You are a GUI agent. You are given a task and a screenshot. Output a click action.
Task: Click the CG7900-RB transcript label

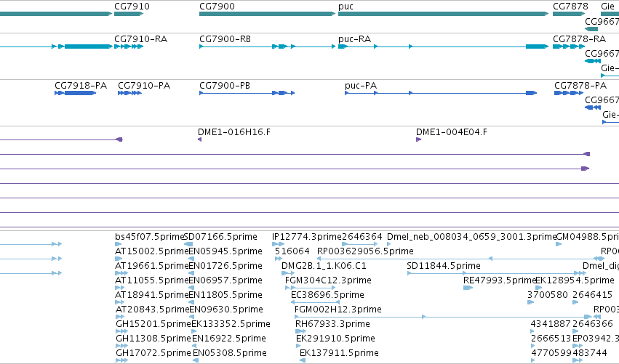pyautogui.click(x=225, y=39)
